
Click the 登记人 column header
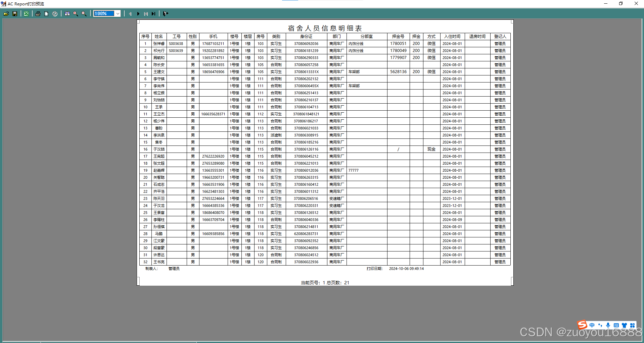[x=500, y=37]
